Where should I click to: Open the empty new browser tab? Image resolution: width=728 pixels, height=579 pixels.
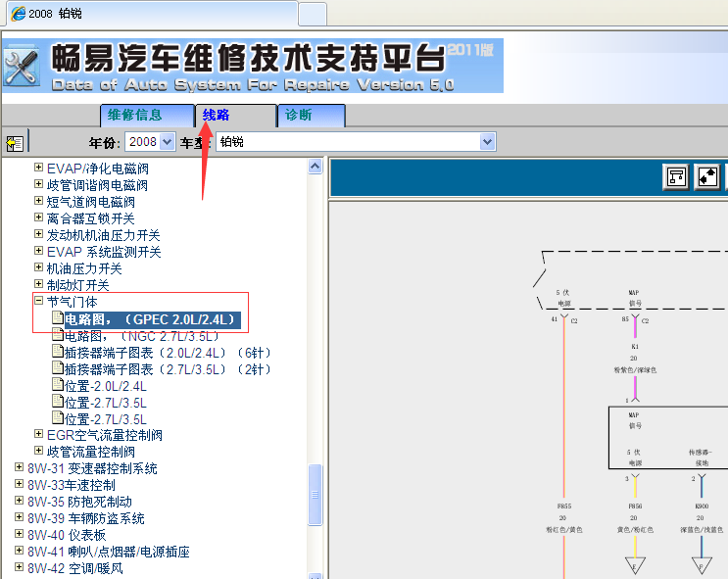tap(312, 14)
